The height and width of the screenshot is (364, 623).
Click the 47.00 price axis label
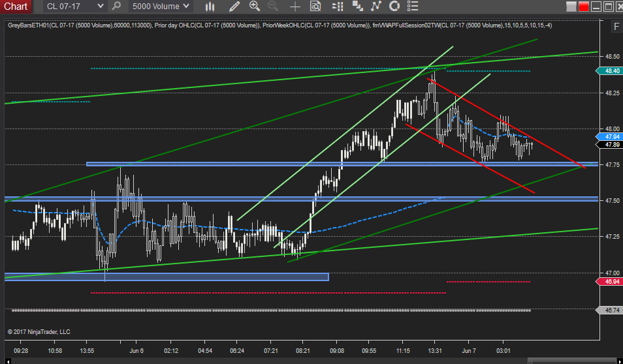[613, 273]
